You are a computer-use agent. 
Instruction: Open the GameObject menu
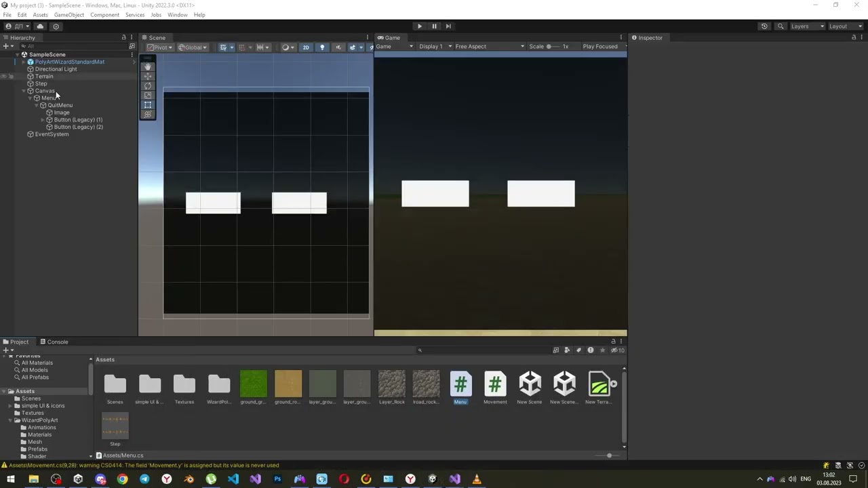[x=69, y=15]
